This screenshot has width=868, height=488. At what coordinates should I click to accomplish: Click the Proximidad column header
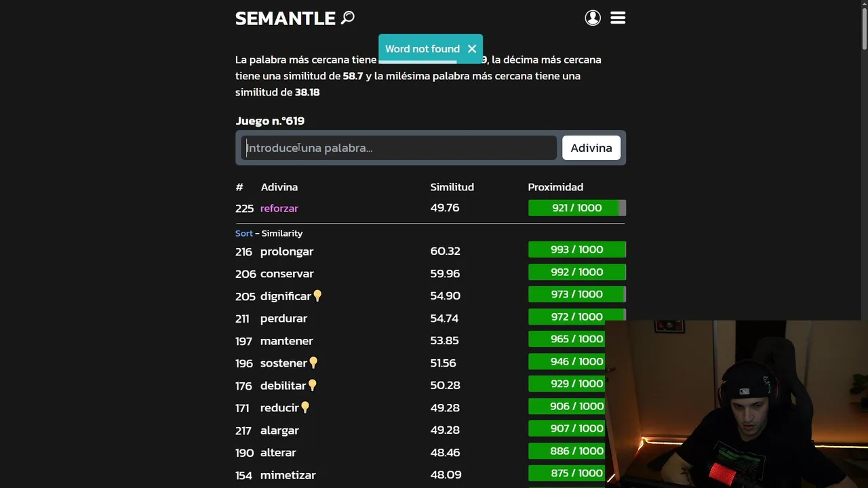click(x=555, y=187)
